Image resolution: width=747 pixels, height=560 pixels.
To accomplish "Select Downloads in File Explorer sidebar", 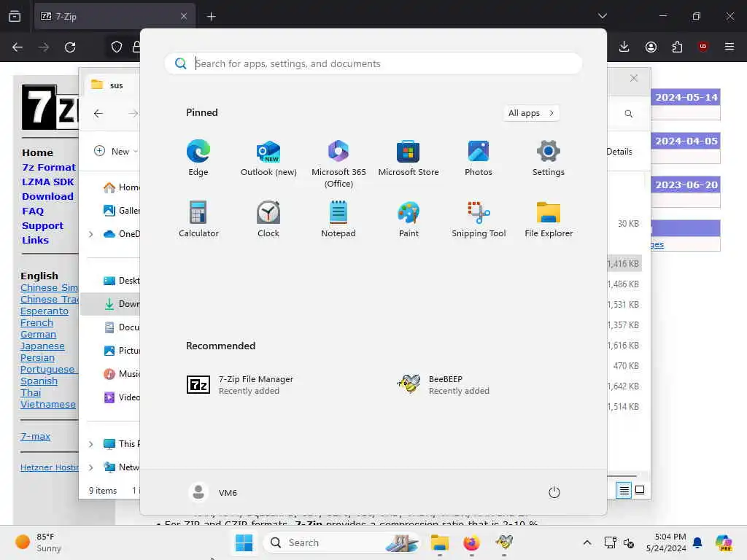I will (x=111, y=304).
